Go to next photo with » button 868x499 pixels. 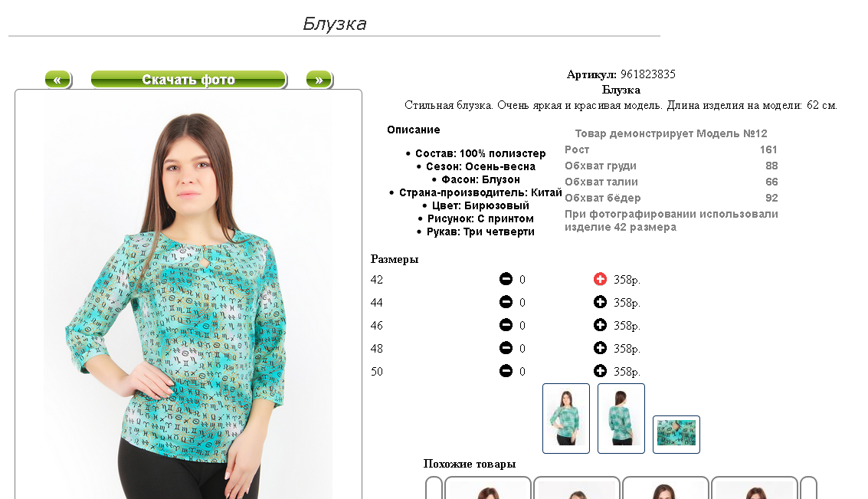pos(319,80)
